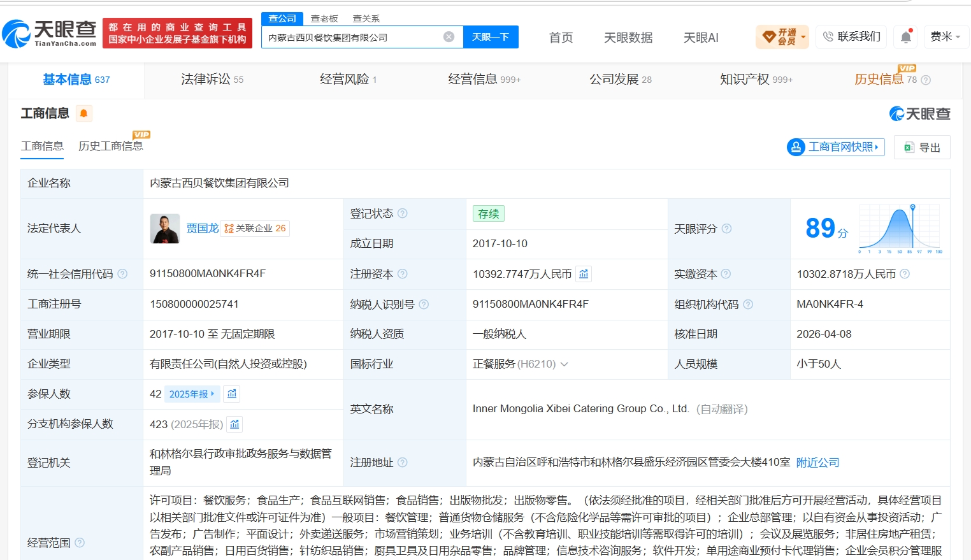Open the 2025年报 link
This screenshot has width=971, height=560.
pos(192,394)
